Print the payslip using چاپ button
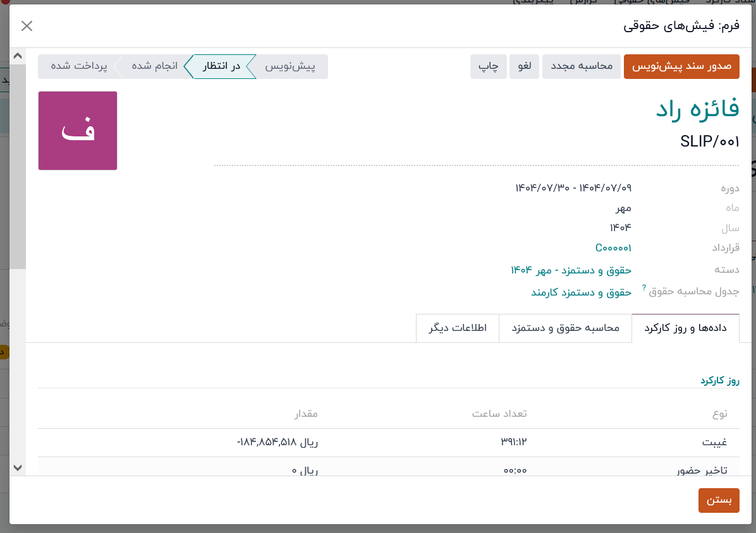 point(489,66)
